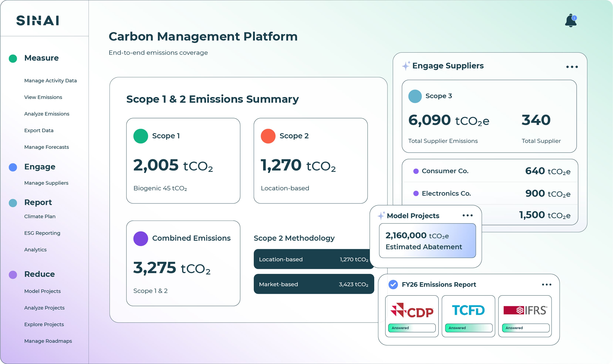Open the notifications bell
613x364 pixels.
click(x=571, y=20)
